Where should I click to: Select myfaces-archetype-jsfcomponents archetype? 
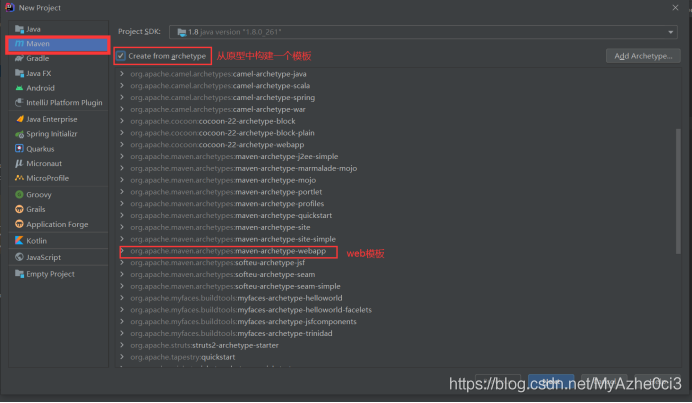point(244,321)
